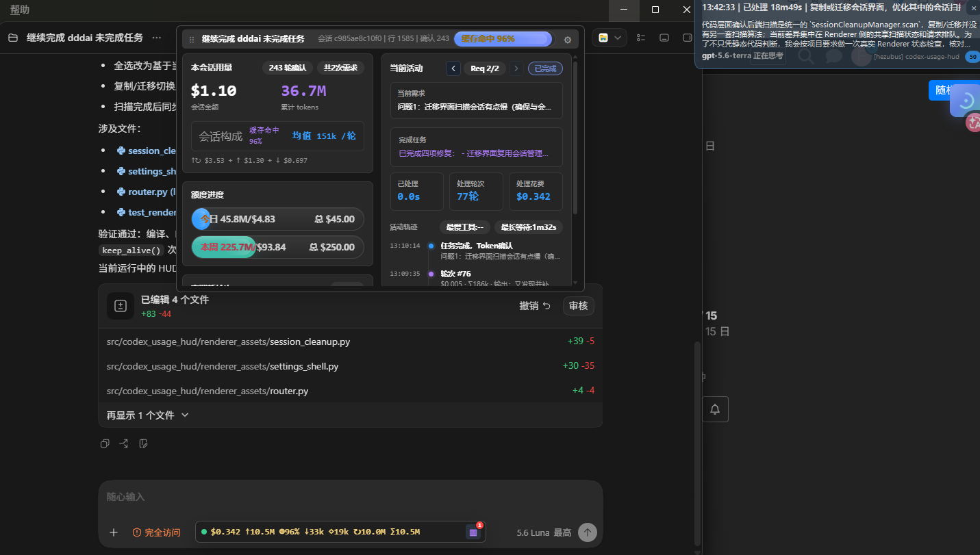Select the 处理花费 $0.342 stat tile
Viewport: 980px width, 555px height.
tap(536, 191)
